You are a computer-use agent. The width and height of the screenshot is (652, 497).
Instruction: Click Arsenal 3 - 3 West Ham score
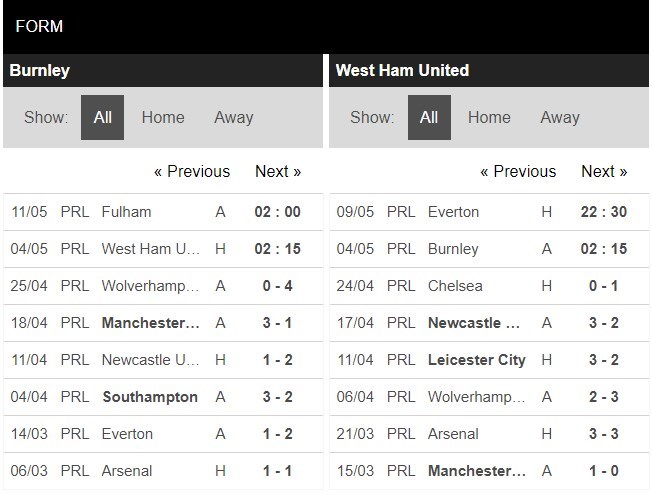[x=603, y=434]
